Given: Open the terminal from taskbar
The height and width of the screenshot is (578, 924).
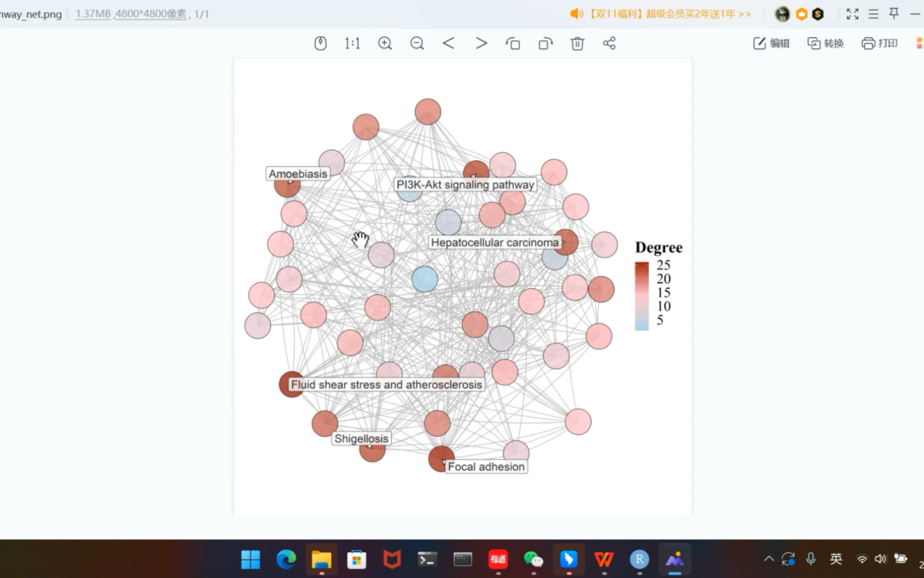Looking at the screenshot, I should (427, 559).
